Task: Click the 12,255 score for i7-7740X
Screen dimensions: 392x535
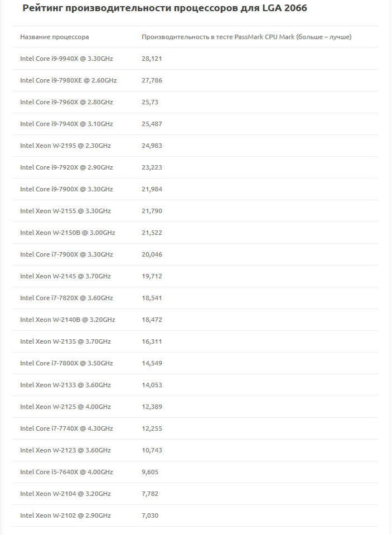Action: [152, 428]
